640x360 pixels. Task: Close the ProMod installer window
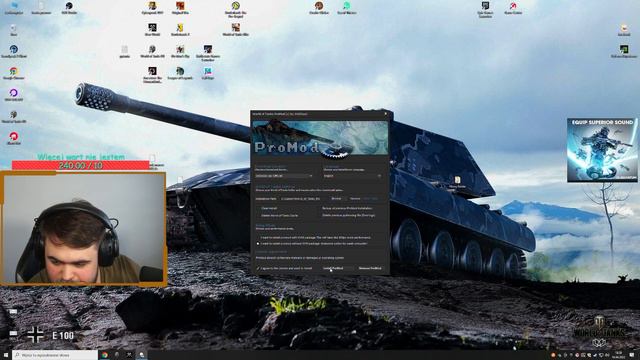(x=386, y=113)
